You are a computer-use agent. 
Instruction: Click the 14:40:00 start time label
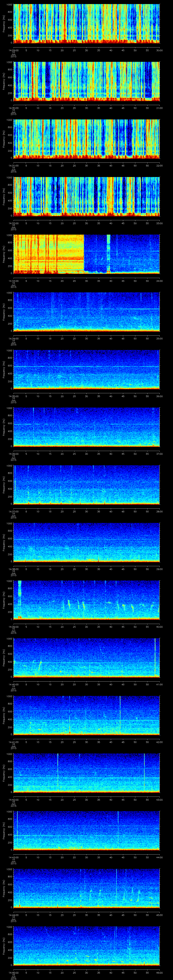pyautogui.click(x=13, y=684)
